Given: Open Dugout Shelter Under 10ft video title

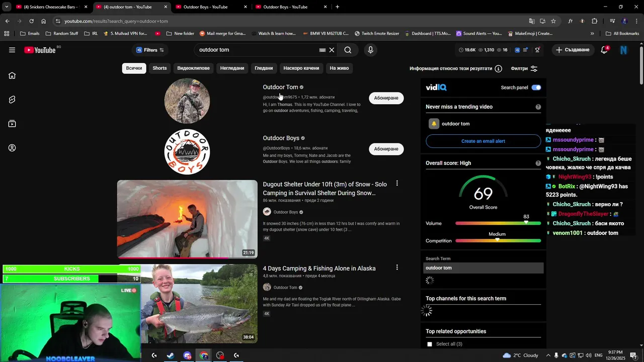Looking at the screenshot, I should (325, 189).
